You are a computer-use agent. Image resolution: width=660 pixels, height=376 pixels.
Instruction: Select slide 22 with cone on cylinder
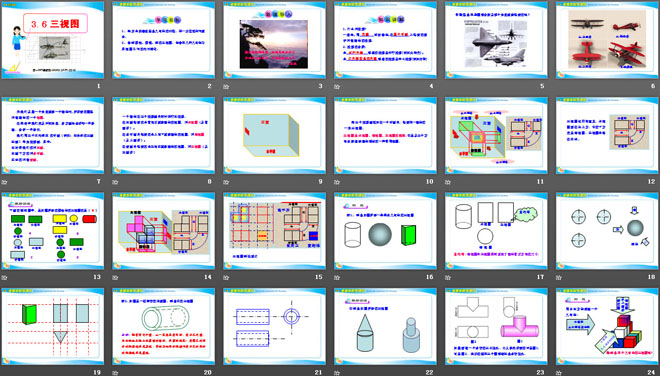tap(386, 326)
